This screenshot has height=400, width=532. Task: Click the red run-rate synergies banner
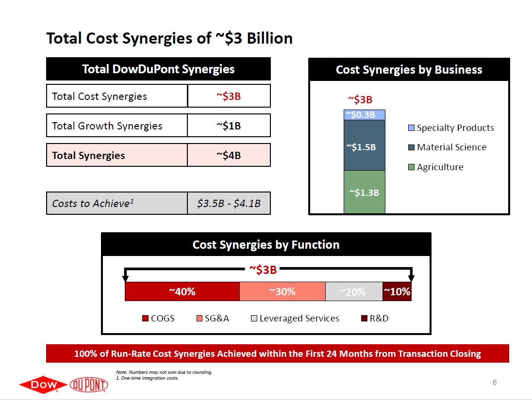click(277, 353)
